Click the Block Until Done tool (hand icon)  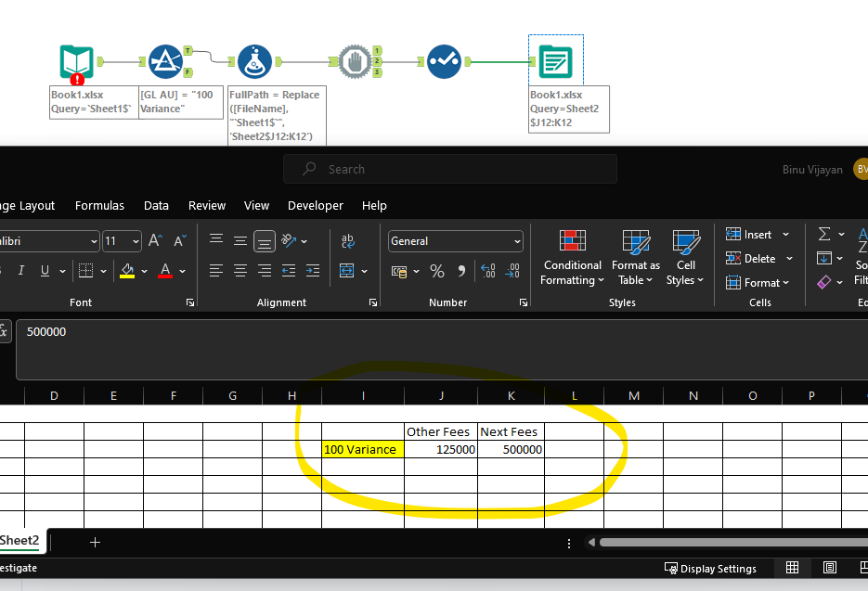pos(356,61)
